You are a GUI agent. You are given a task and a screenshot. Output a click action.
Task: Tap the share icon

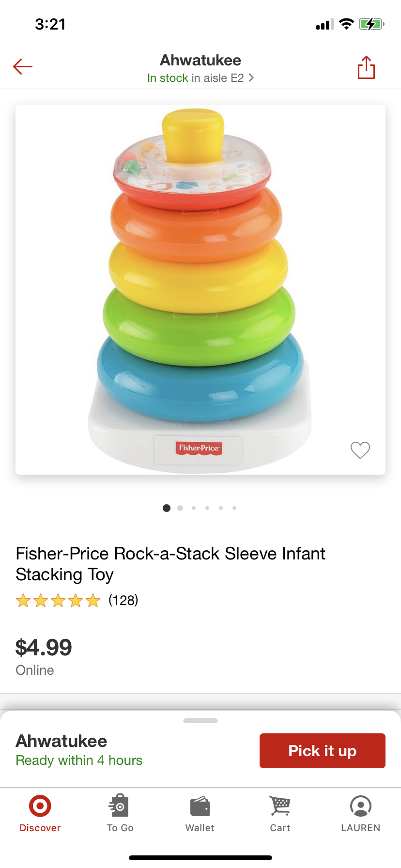(x=366, y=67)
